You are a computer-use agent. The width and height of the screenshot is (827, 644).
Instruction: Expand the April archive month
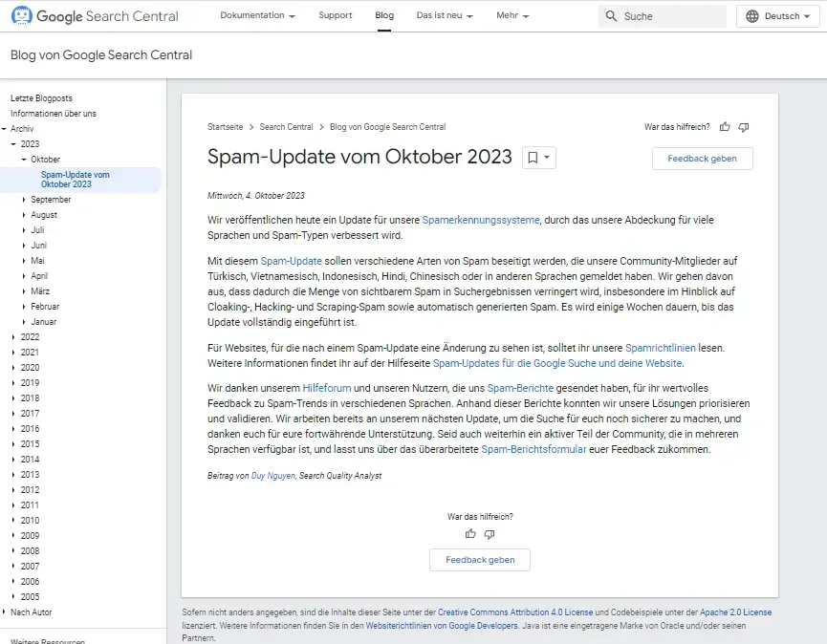click(x=24, y=275)
